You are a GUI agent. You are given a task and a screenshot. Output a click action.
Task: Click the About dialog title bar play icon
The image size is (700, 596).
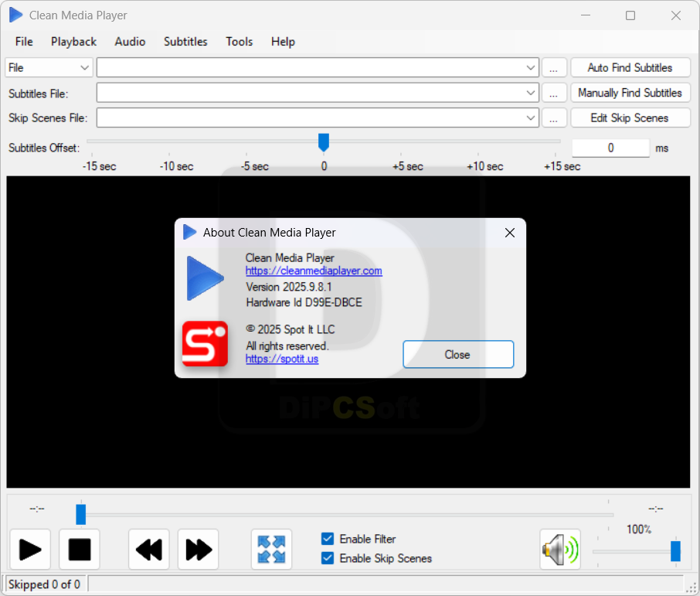190,233
